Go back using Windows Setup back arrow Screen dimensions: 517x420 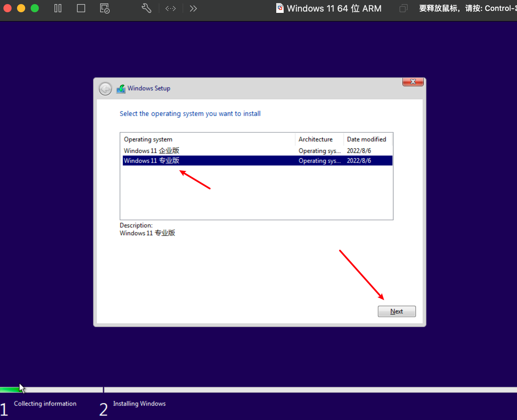[106, 89]
